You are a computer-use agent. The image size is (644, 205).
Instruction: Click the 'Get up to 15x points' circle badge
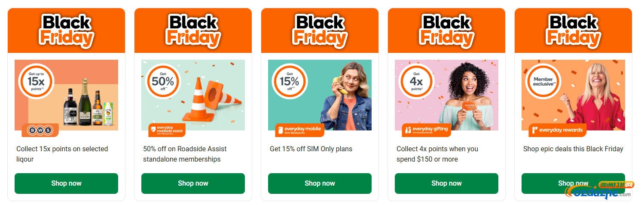[x=36, y=81]
